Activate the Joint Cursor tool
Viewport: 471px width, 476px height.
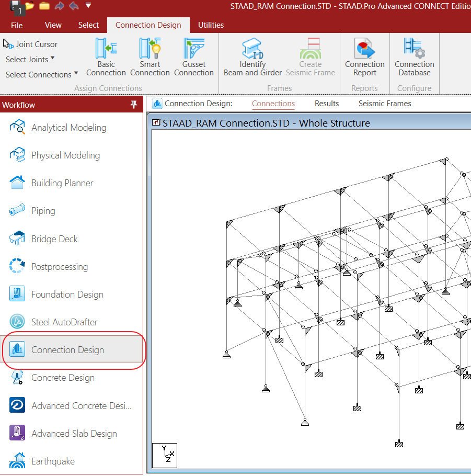[30, 44]
